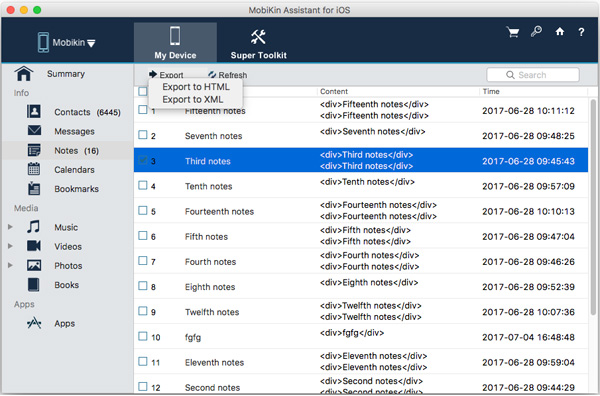Toggle the select-all header checkbox
This screenshot has width=600, height=396.
coord(143,91)
